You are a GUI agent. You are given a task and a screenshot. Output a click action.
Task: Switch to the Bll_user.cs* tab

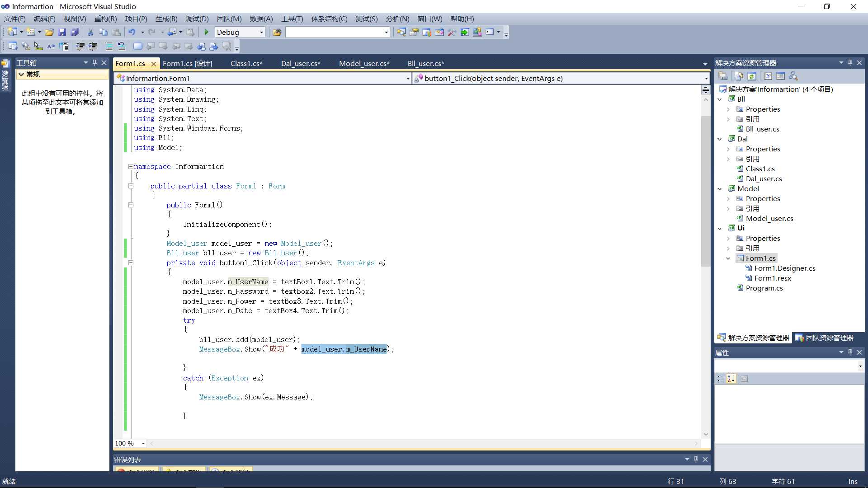[x=426, y=63]
